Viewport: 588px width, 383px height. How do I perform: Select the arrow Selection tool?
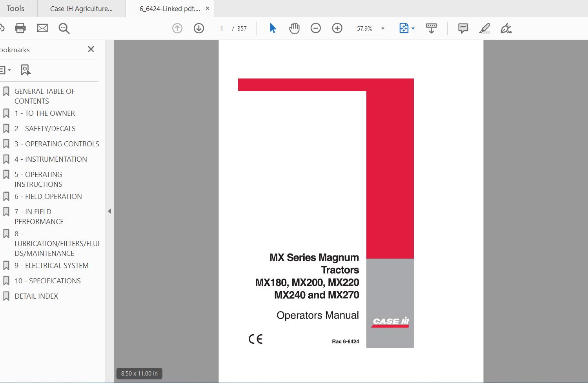(x=273, y=28)
